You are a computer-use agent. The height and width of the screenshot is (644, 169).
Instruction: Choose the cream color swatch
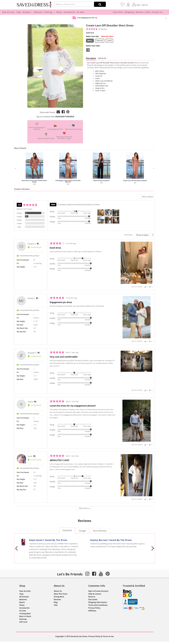click(x=88, y=50)
